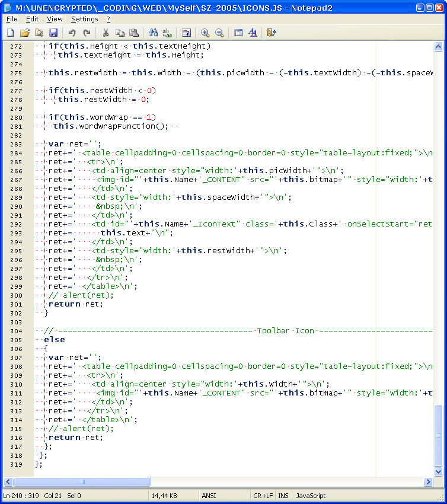Toggle word wrap toolbar icon
Image resolution: width=447 pixels, height=504 pixels.
tap(186, 33)
